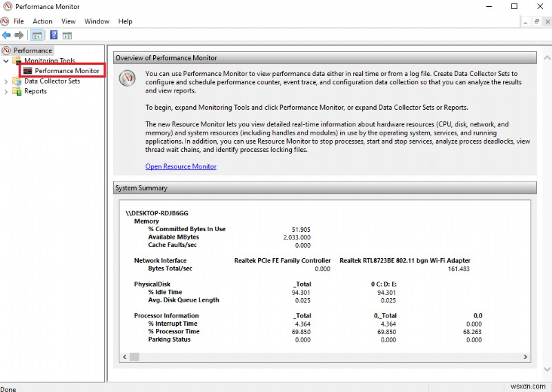Open the Action menu

click(x=42, y=21)
